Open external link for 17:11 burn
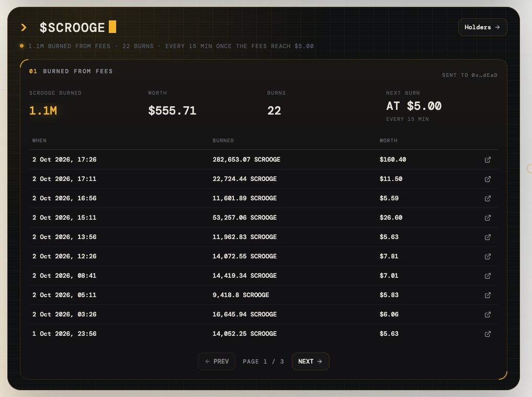The width and height of the screenshot is (532, 397). point(488,179)
